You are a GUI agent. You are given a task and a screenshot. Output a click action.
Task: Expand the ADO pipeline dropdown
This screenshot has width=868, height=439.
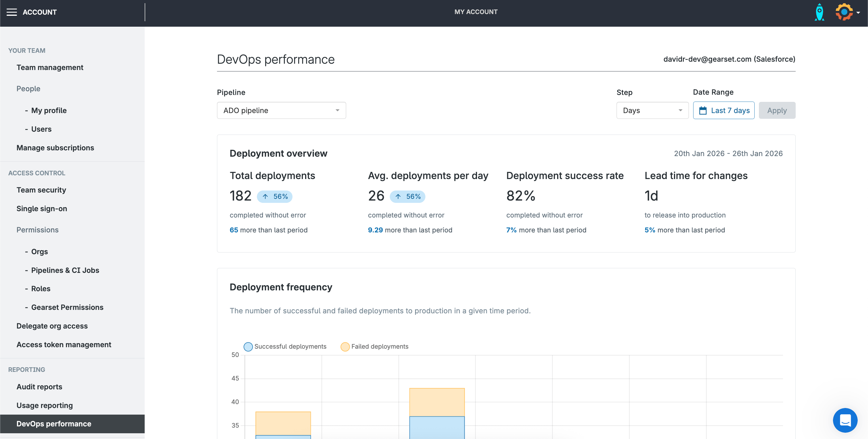(x=281, y=110)
